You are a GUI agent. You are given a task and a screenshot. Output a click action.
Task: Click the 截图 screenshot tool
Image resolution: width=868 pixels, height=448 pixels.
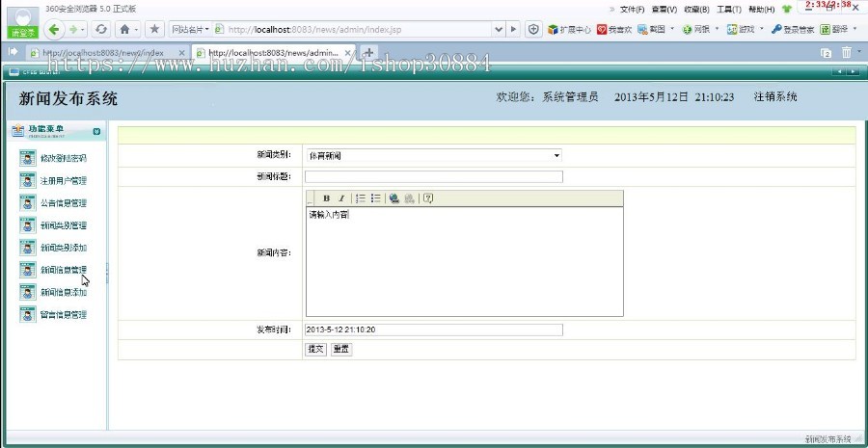click(651, 30)
